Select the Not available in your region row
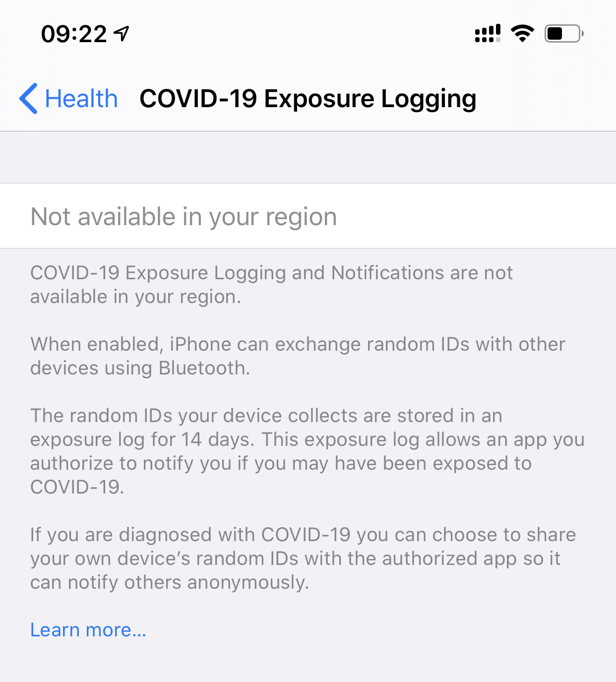Image resolution: width=616 pixels, height=682 pixels. (308, 216)
